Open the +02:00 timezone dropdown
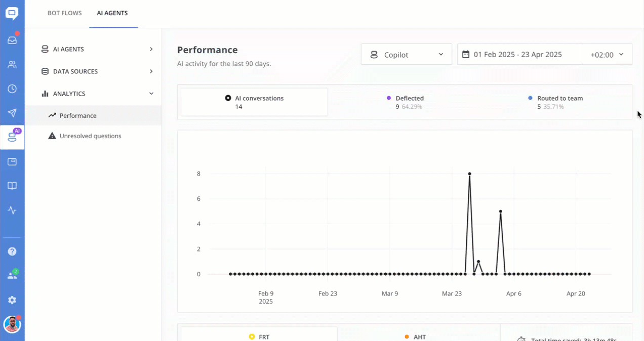 607,55
